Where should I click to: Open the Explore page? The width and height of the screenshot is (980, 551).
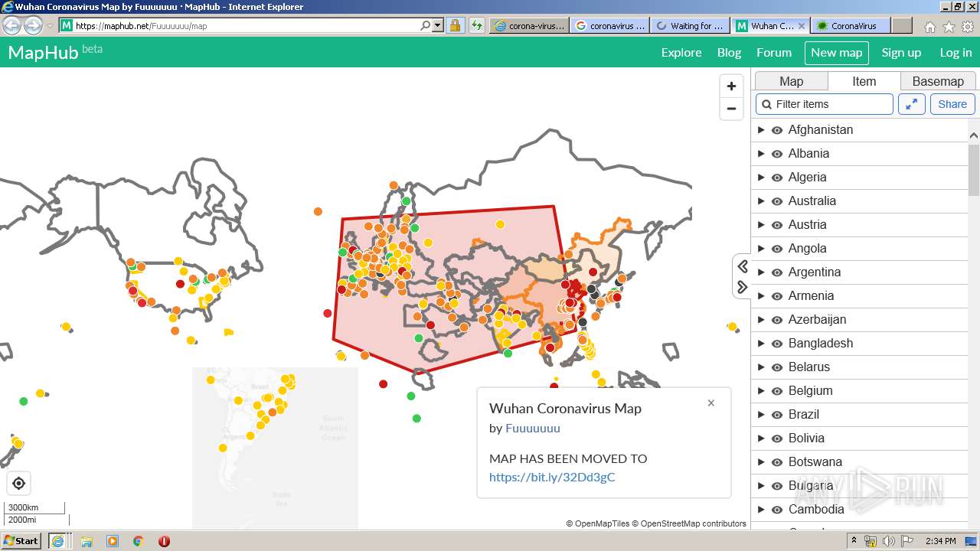pyautogui.click(x=681, y=53)
